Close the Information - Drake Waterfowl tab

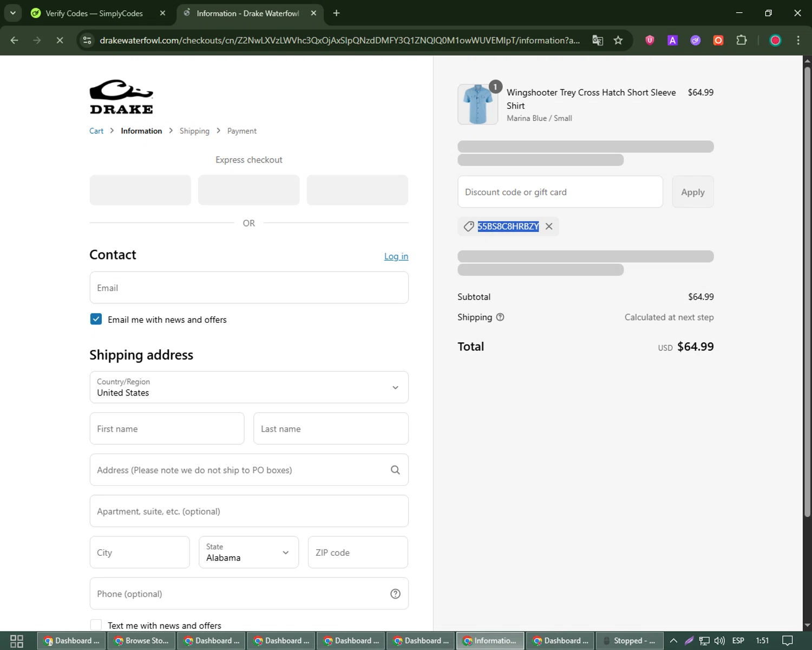pos(313,13)
